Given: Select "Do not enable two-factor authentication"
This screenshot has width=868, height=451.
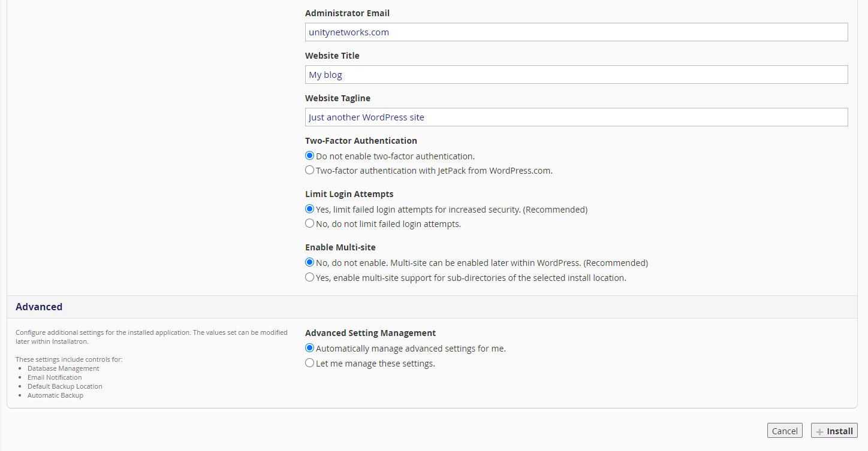Looking at the screenshot, I should [309, 156].
